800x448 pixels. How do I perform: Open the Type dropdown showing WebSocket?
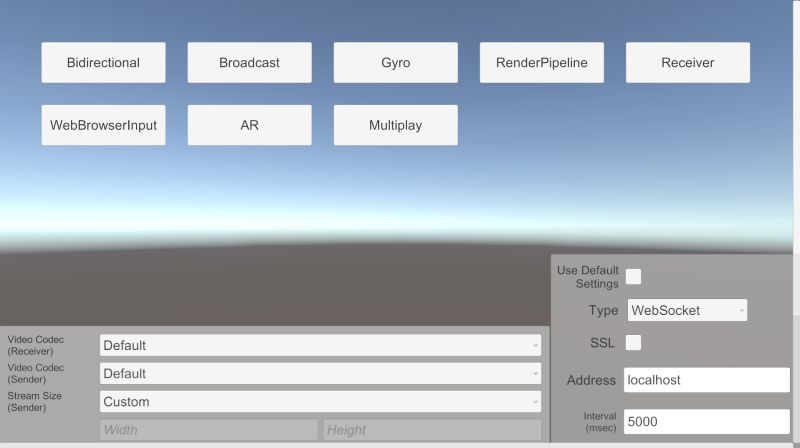[x=687, y=310]
